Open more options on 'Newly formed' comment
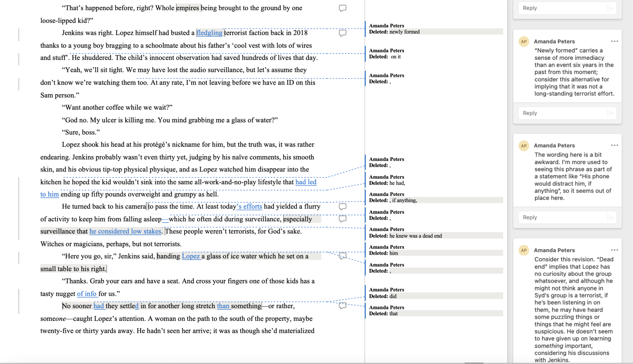This screenshot has width=633, height=364. click(x=614, y=41)
